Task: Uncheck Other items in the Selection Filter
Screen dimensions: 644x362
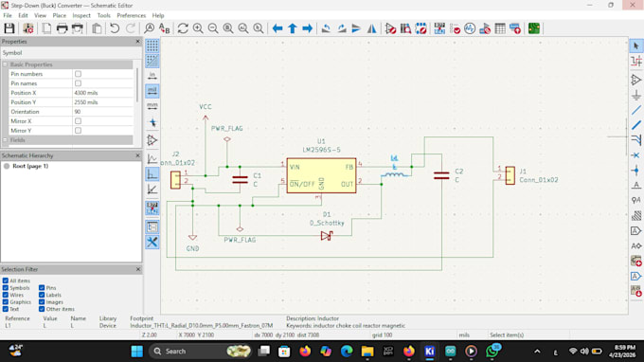Action: (42, 309)
